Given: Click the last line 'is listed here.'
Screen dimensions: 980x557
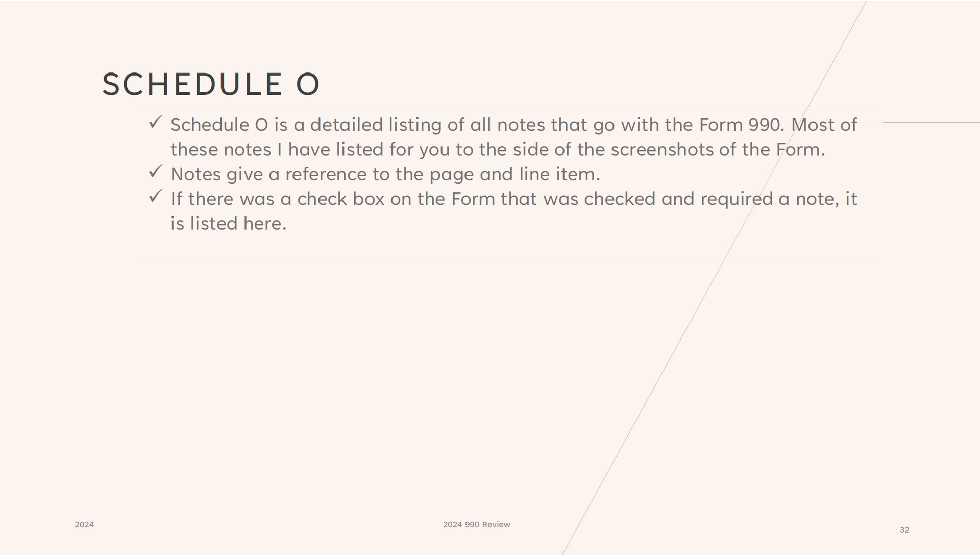Looking at the screenshot, I should point(228,224).
